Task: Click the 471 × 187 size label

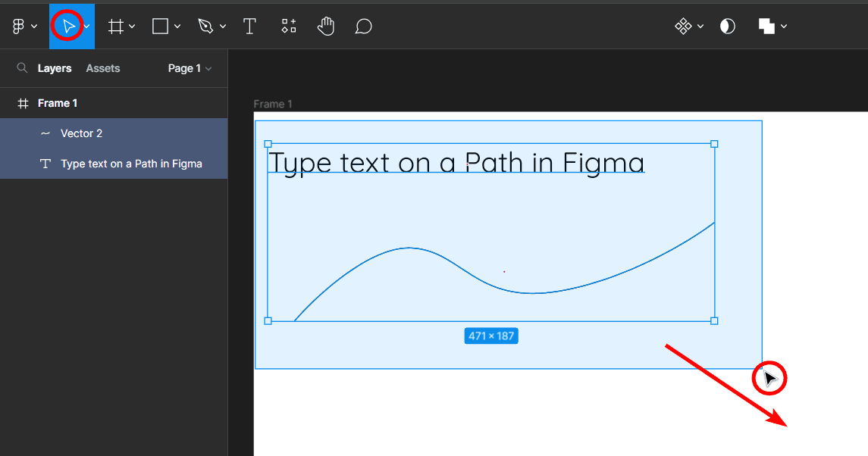Action: point(491,336)
